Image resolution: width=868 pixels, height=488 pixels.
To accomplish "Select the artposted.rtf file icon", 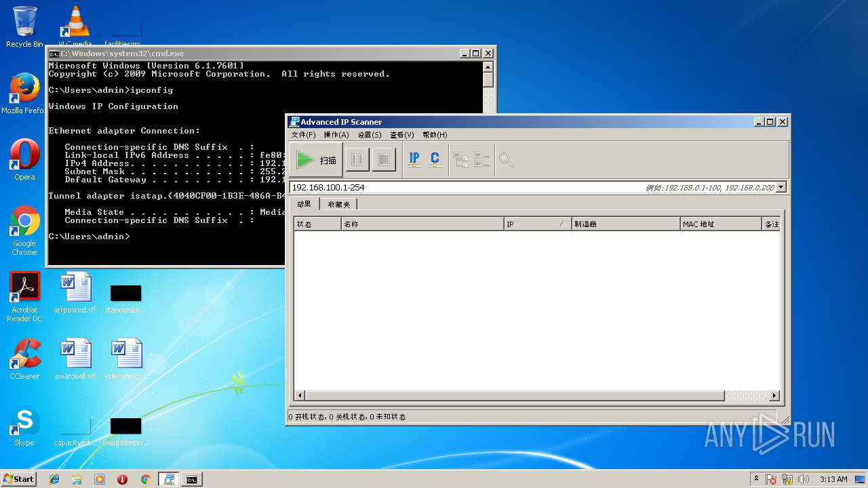I will point(75,293).
